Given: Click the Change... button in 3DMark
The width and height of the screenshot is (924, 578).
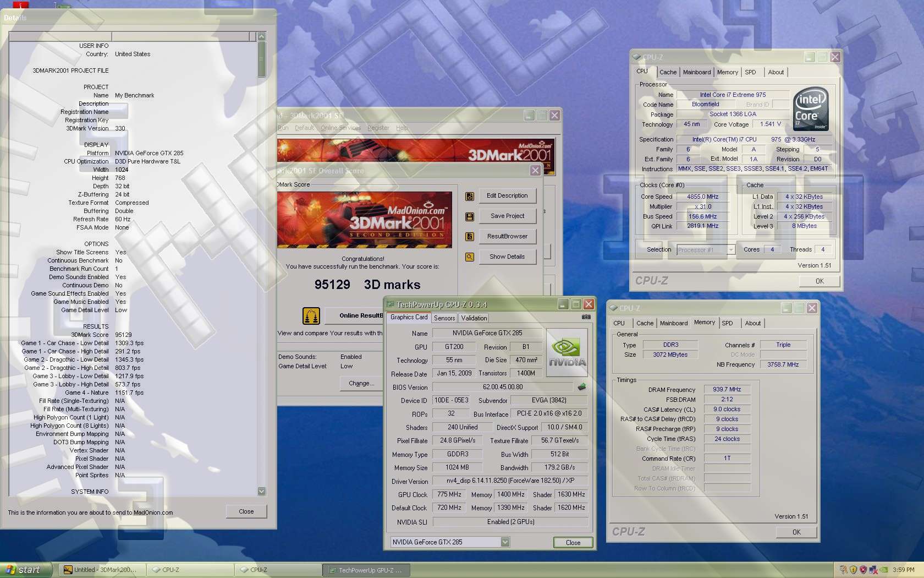Looking at the screenshot, I should (361, 384).
